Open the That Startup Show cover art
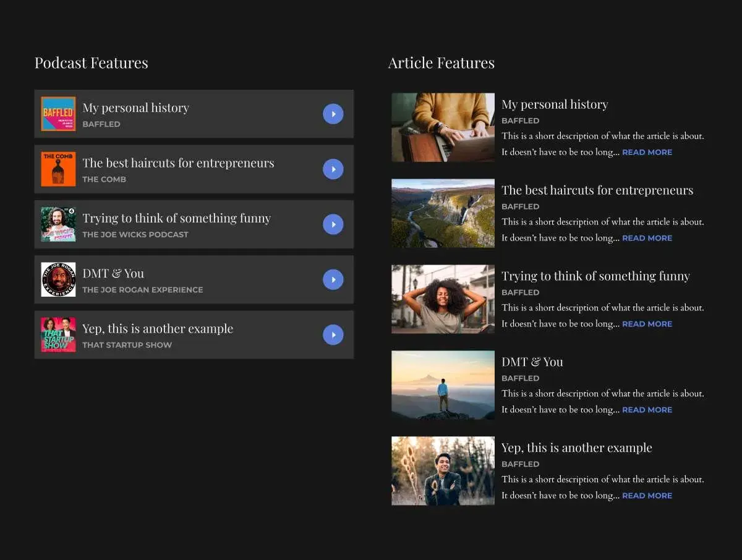This screenshot has width=742, height=560. click(58, 335)
